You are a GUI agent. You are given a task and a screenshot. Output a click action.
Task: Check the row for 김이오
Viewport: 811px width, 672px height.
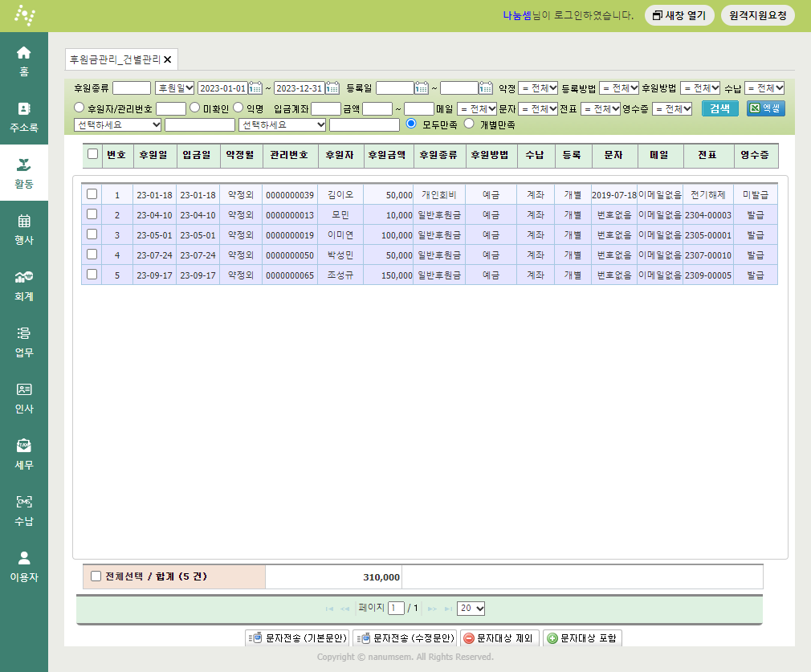click(92, 194)
